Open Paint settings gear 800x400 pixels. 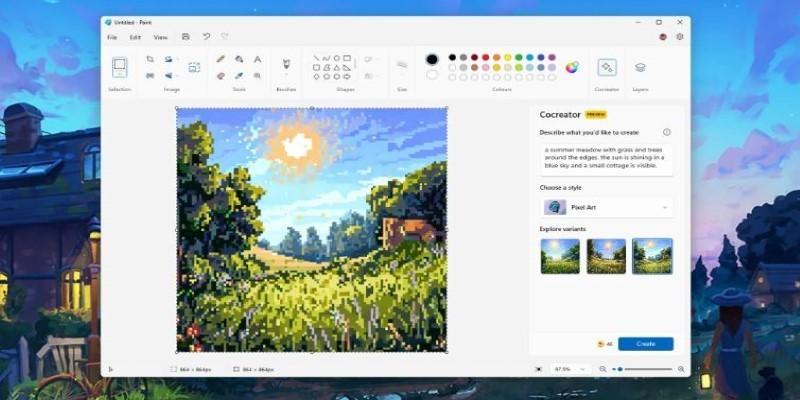[680, 37]
